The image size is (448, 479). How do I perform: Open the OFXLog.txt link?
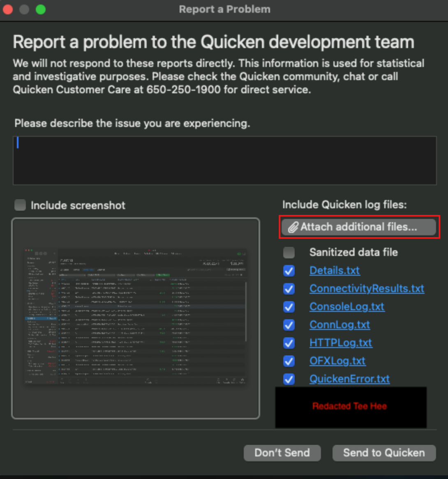point(337,361)
